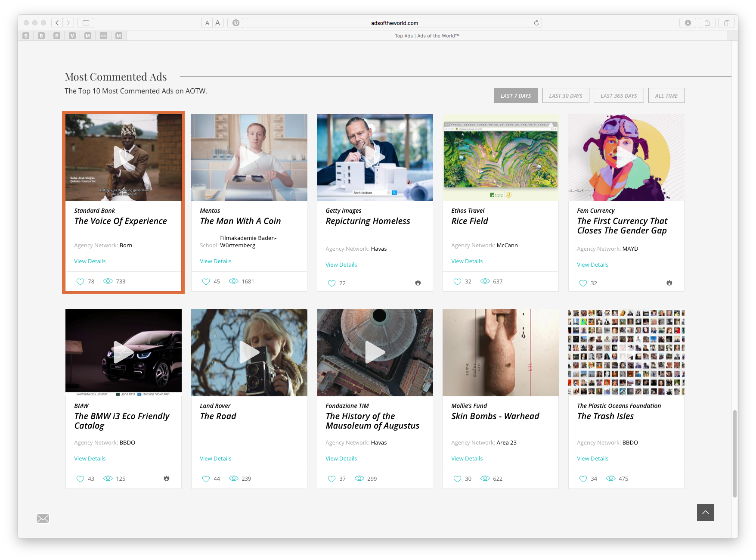Click the envelope contact icon
Screen dimensions: 756x560
tap(43, 518)
